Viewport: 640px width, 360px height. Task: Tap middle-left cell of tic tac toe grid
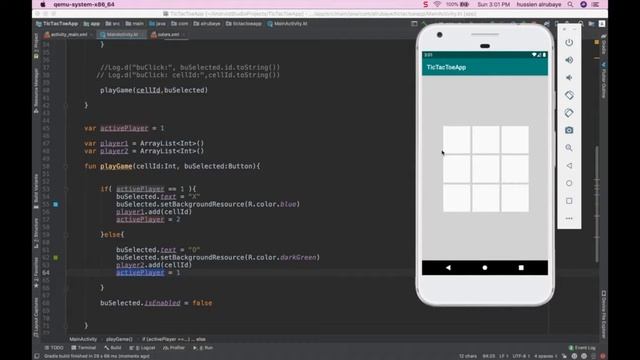click(x=456, y=169)
